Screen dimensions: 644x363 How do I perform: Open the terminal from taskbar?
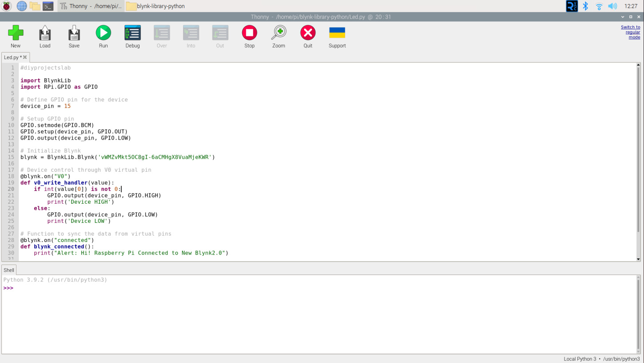[x=48, y=6]
